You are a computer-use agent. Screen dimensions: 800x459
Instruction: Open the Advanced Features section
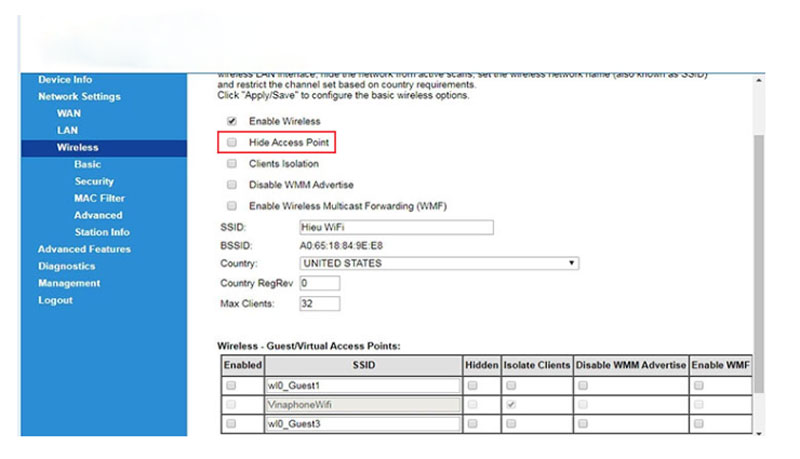point(84,249)
